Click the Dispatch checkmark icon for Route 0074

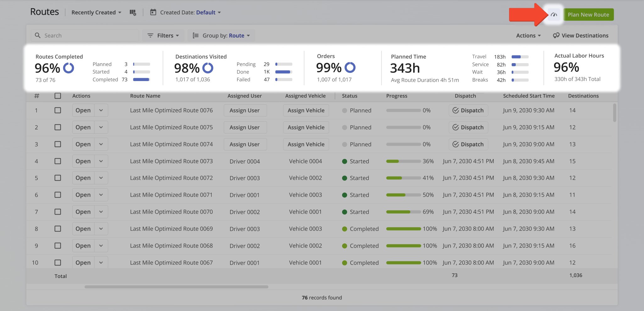[x=455, y=144]
